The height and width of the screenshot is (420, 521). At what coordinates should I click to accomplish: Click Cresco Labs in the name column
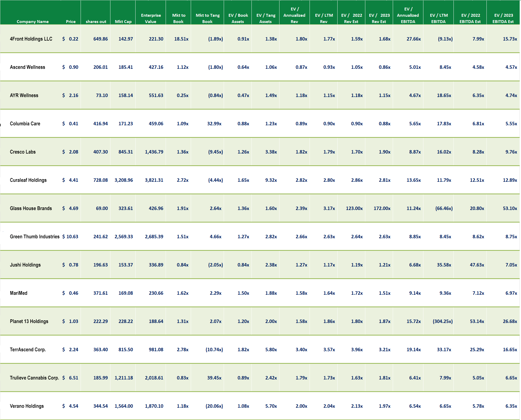(x=23, y=152)
